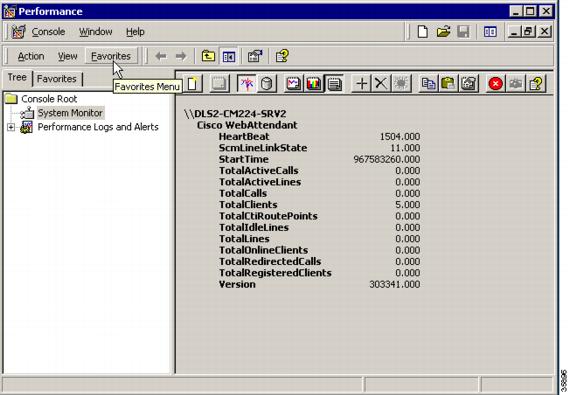Click Delete counter X icon
This screenshot has height=395, width=568.
(381, 84)
